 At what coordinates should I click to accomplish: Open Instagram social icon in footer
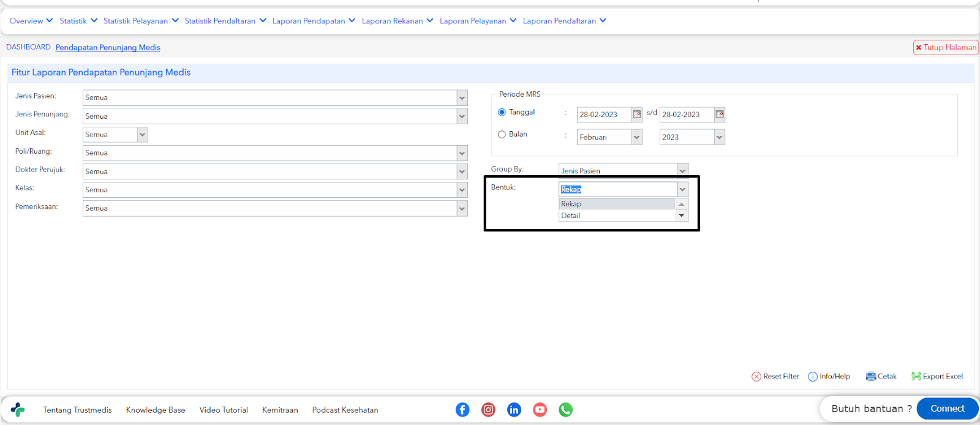(x=488, y=410)
